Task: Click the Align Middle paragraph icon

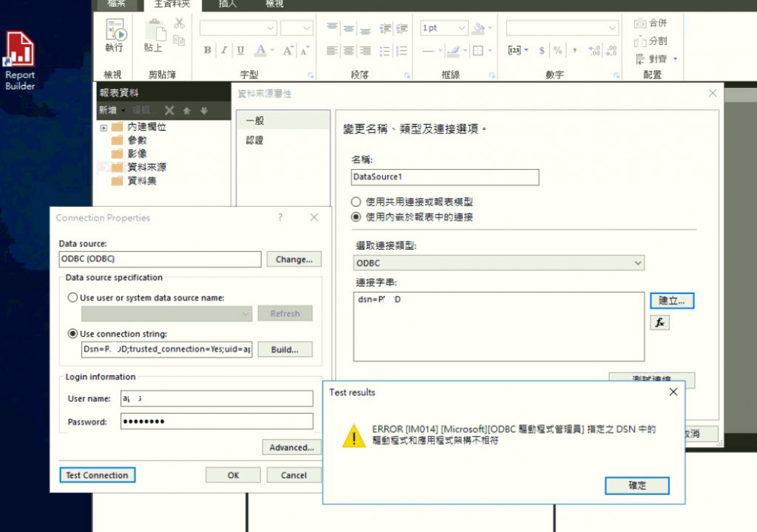Action: 349,28
